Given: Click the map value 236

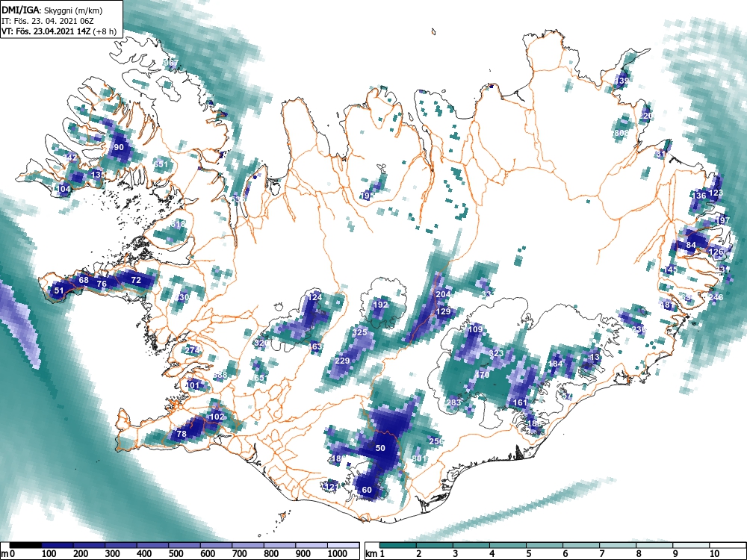Looking at the screenshot, I should (639, 329).
